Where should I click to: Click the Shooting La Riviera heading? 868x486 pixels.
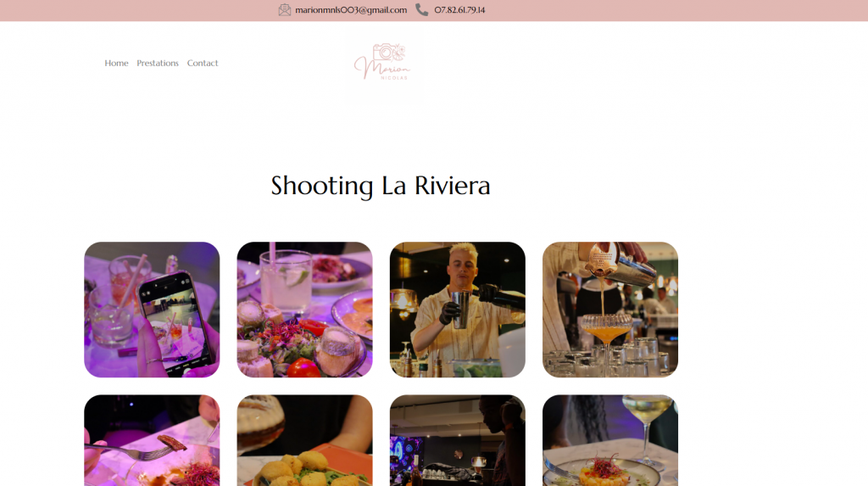click(381, 186)
